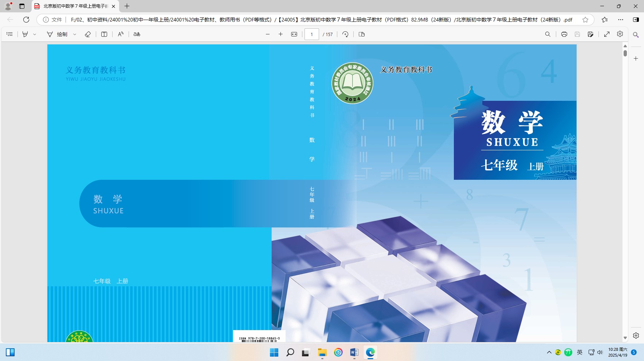
Task: Click the translate icon in PDF toolbar
Action: click(x=137, y=34)
